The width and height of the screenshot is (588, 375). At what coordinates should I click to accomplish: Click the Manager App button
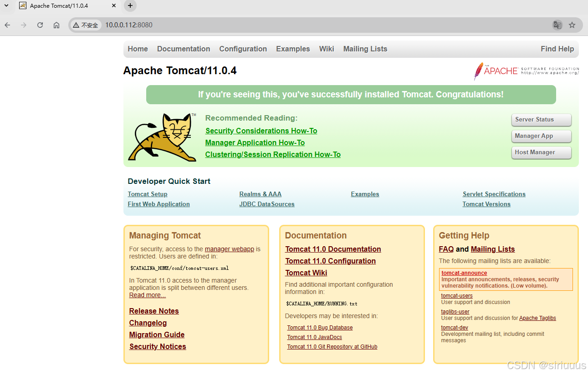coord(541,136)
